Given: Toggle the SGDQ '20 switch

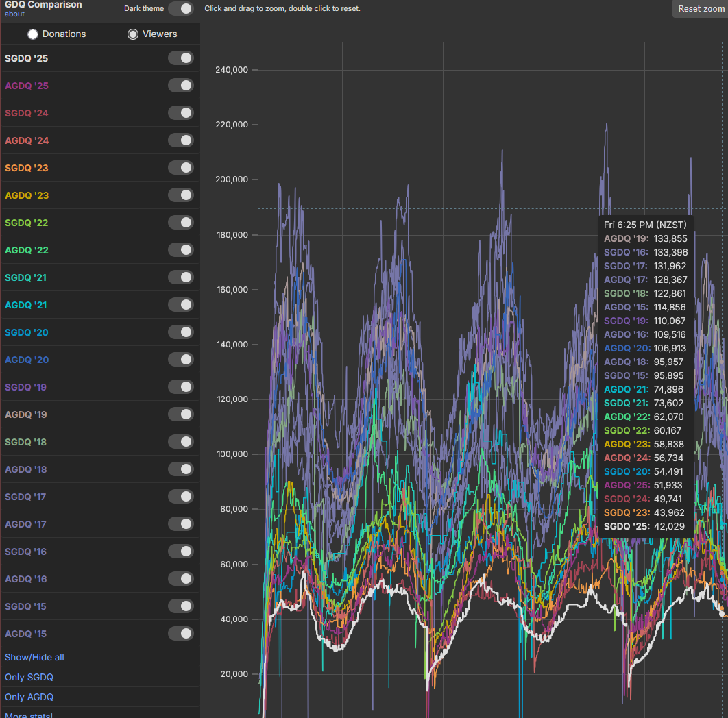Looking at the screenshot, I should (x=180, y=332).
